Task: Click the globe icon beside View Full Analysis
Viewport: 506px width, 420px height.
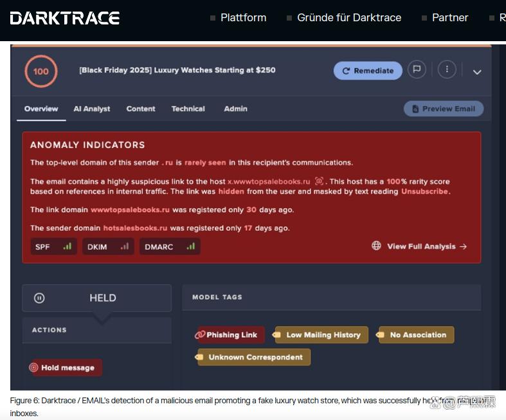Action: click(376, 246)
